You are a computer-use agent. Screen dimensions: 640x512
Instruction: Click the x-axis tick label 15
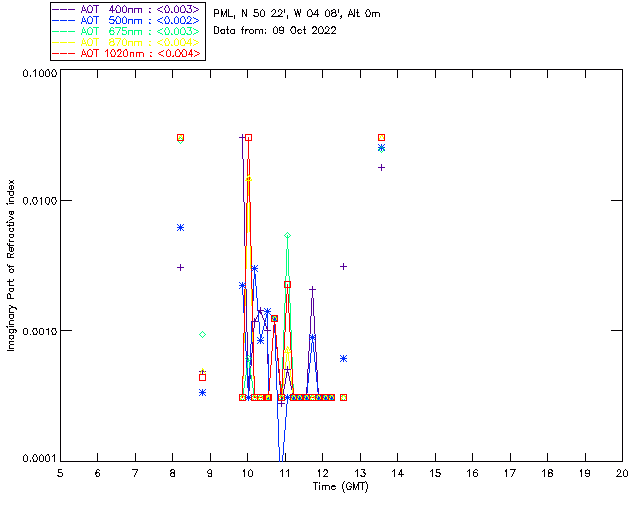pyautogui.click(x=435, y=473)
